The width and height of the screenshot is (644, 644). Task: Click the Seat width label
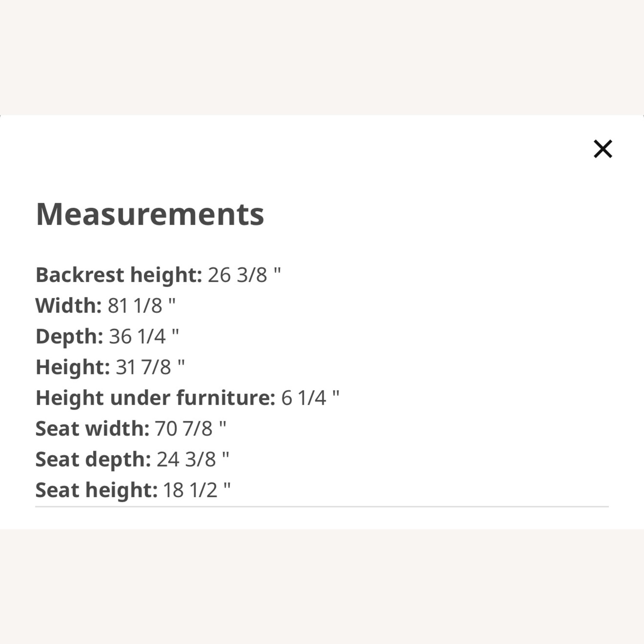click(x=92, y=428)
